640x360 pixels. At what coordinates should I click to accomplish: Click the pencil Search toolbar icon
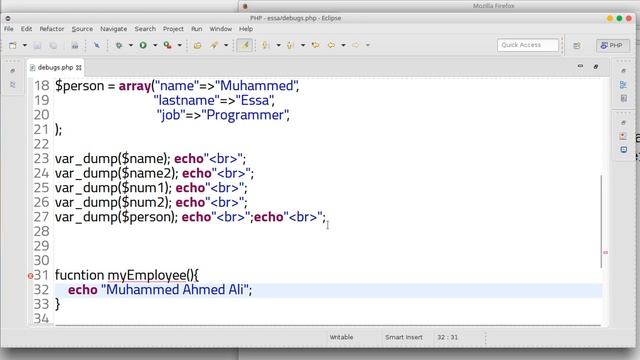point(214,45)
